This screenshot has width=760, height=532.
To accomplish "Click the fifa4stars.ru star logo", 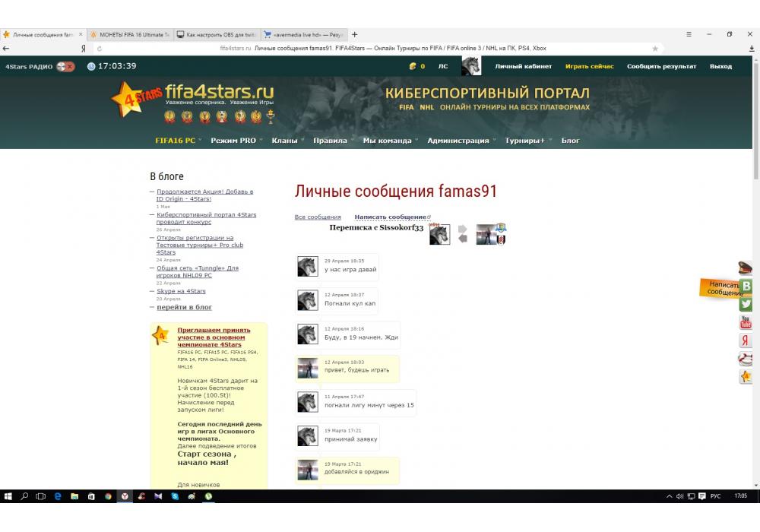I will pos(137,98).
